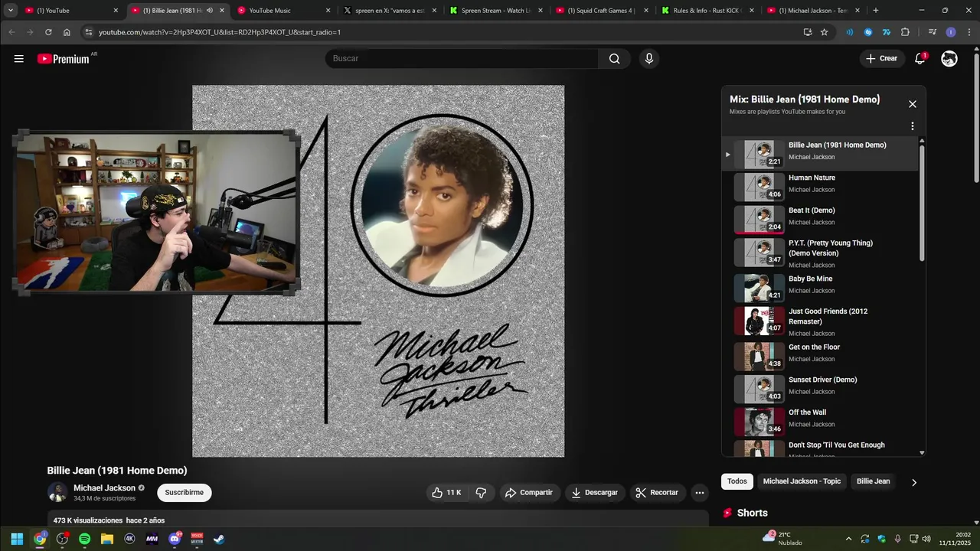The image size is (980, 551).
Task: Click the YouTube Premium logo
Action: coord(64,59)
